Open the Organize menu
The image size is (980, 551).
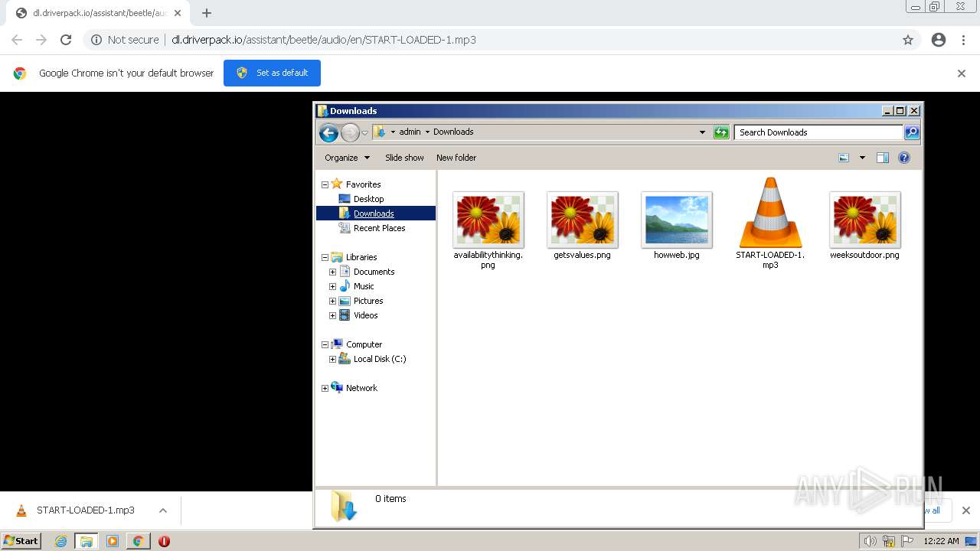point(347,158)
